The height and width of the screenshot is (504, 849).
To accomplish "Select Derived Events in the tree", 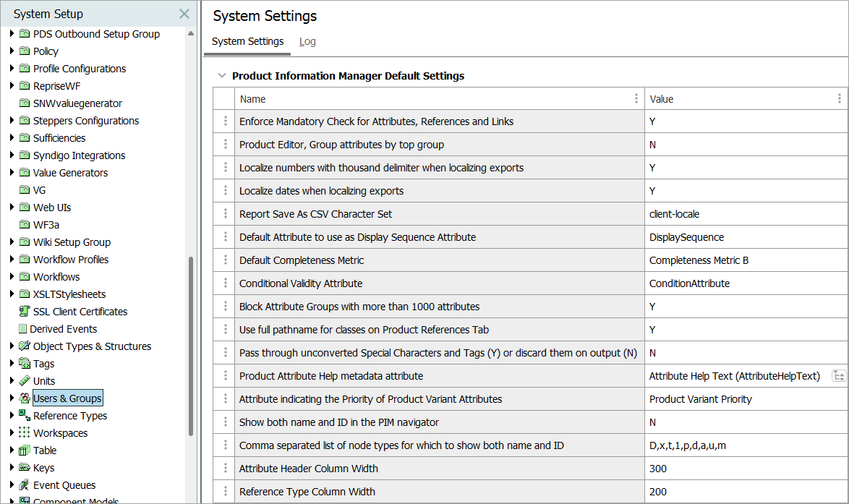I will point(64,329).
